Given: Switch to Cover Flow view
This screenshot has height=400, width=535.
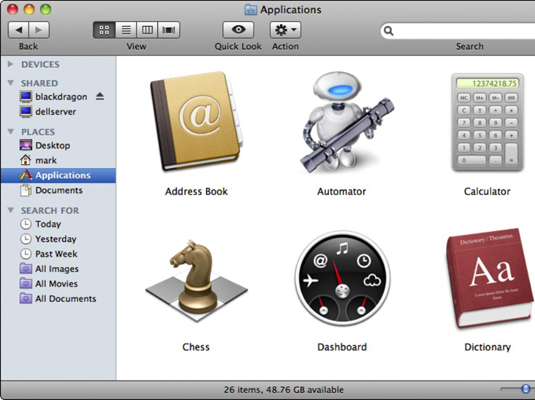Looking at the screenshot, I should tap(169, 30).
